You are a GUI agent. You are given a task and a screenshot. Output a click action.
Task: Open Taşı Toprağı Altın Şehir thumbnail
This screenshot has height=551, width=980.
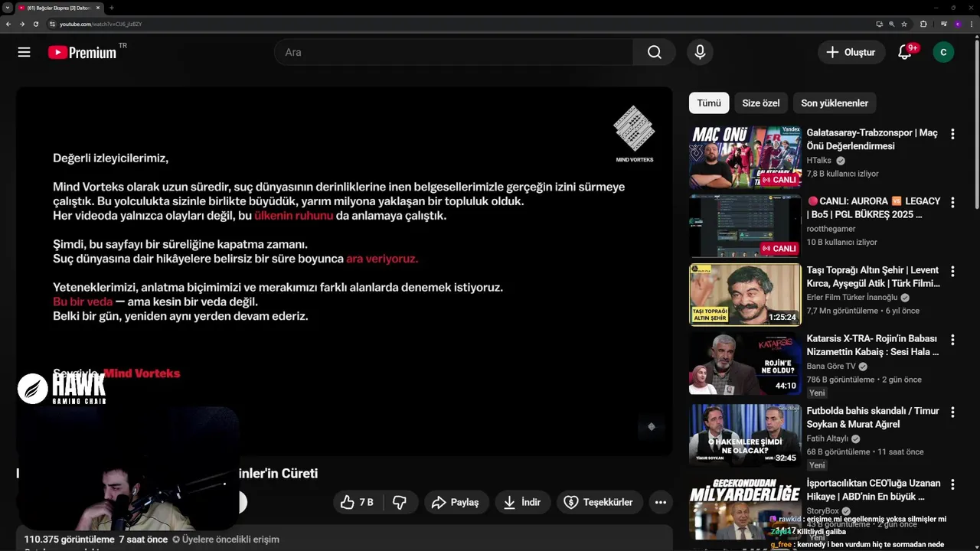pos(745,295)
